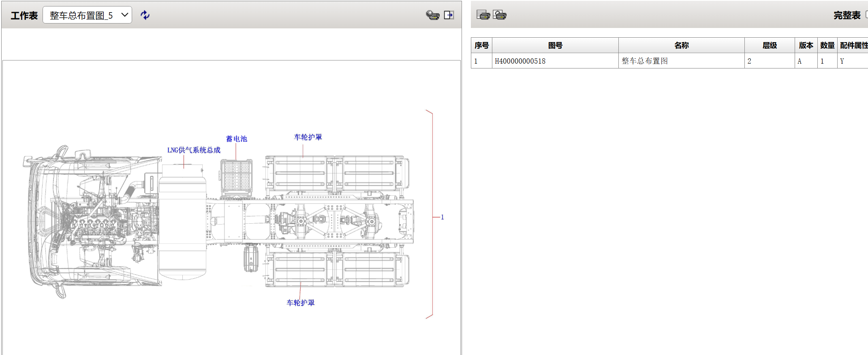Click the print diagram icon above the drawing
868x355 pixels.
(x=432, y=15)
